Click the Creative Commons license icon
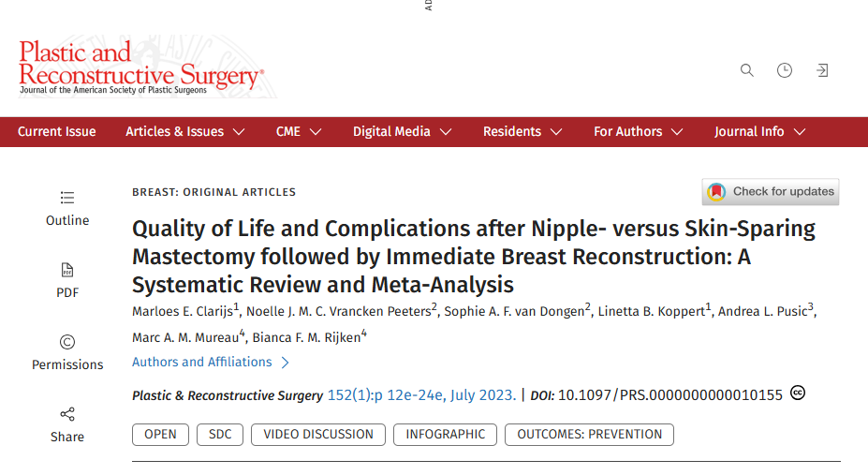 click(x=798, y=393)
